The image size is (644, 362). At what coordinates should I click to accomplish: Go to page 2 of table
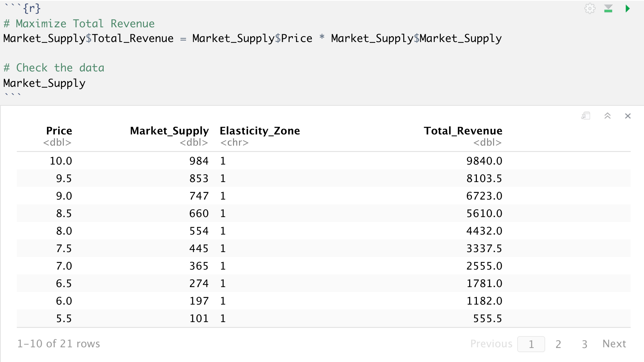(558, 344)
